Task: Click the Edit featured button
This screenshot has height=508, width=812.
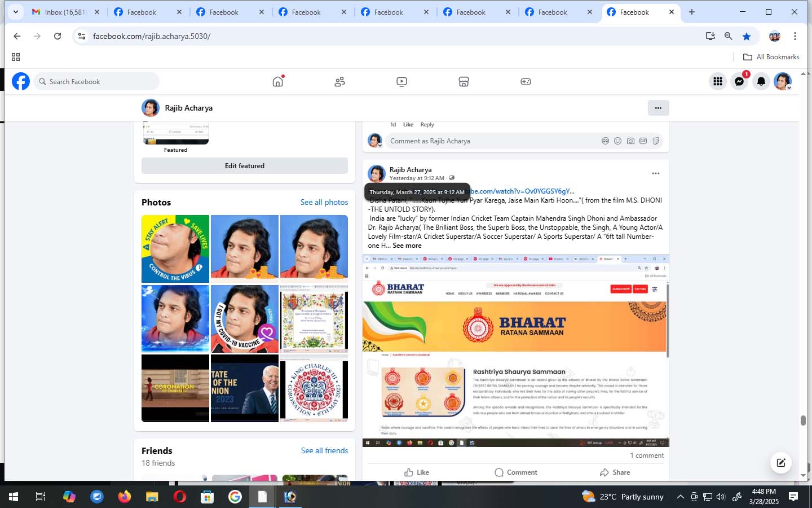Action: (x=245, y=165)
